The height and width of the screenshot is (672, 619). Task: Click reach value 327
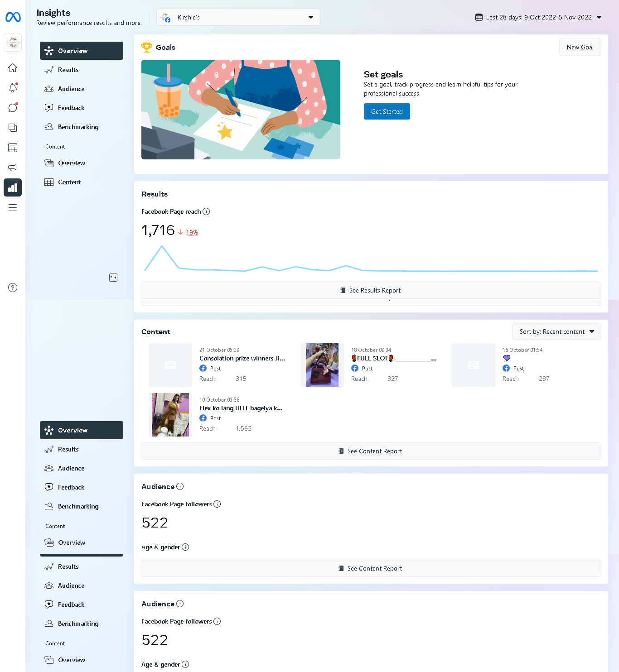(x=393, y=379)
